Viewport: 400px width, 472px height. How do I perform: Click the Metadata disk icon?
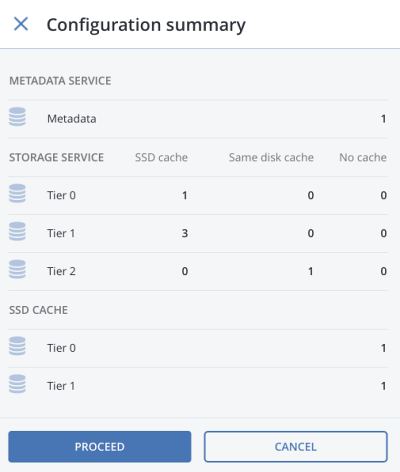[x=17, y=117]
